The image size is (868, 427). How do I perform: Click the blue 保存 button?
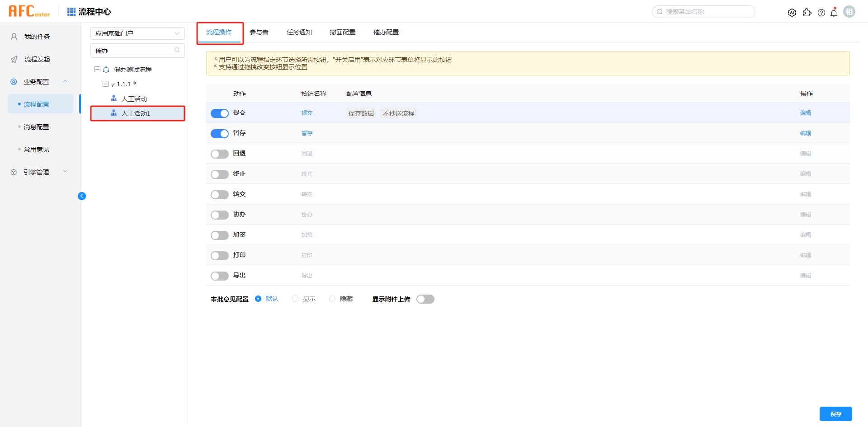coord(835,414)
